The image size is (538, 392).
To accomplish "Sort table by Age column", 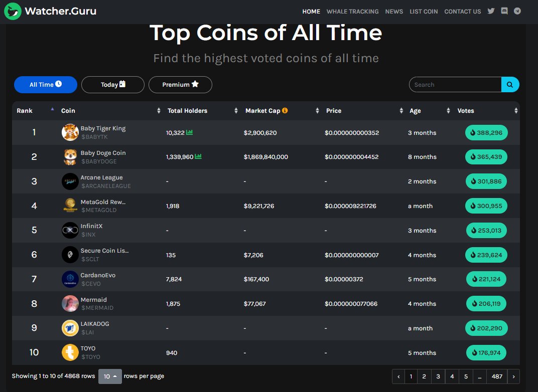I will coord(430,111).
